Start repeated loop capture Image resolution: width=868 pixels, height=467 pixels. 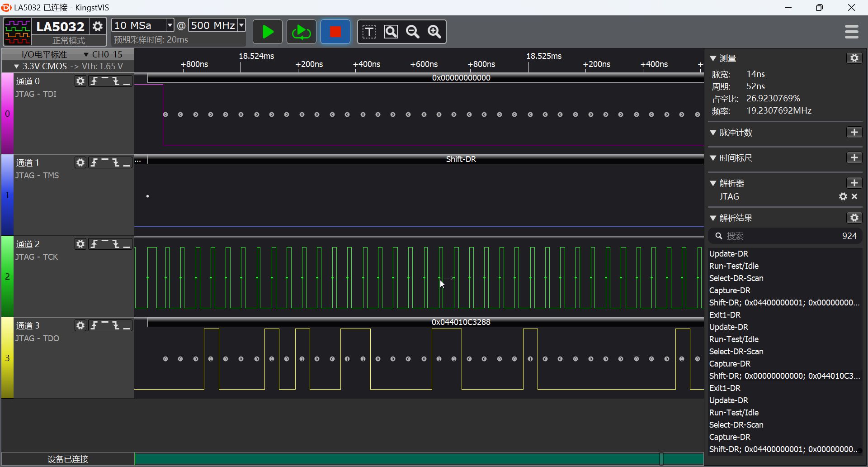(x=301, y=32)
